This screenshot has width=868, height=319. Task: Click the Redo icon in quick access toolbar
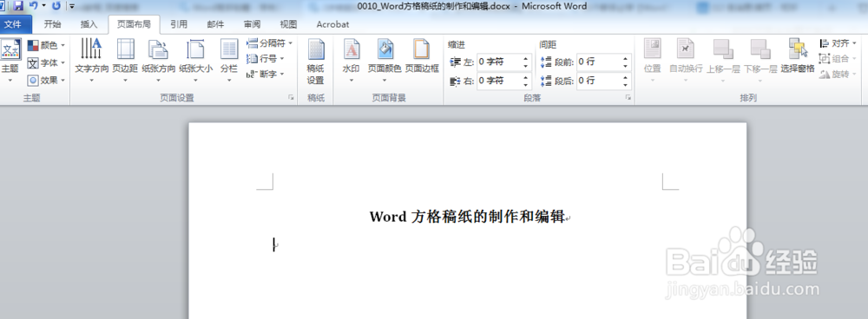[56, 6]
